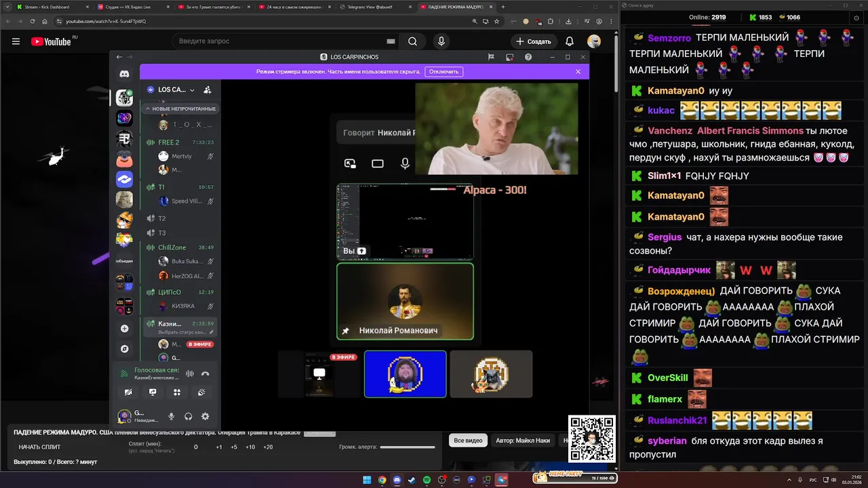Click Discord flag icon in title bar
This screenshot has height=488, width=868.
[x=491, y=57]
